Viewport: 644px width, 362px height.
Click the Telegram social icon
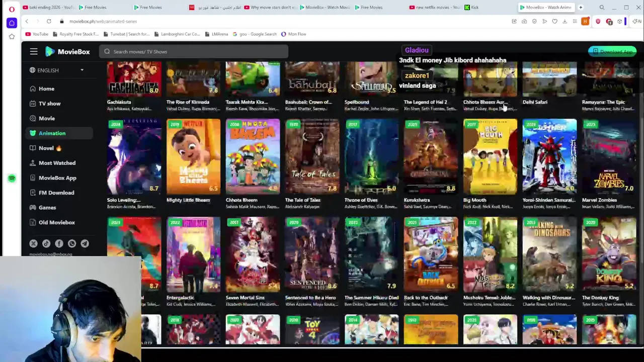click(x=85, y=244)
